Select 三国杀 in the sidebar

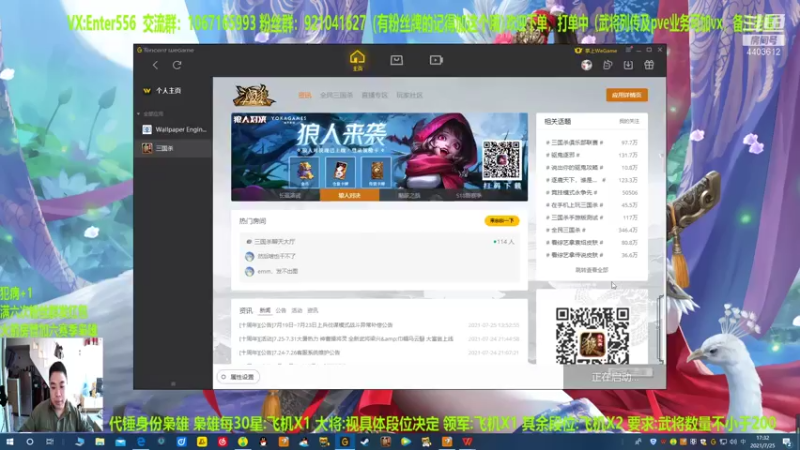tap(173, 148)
